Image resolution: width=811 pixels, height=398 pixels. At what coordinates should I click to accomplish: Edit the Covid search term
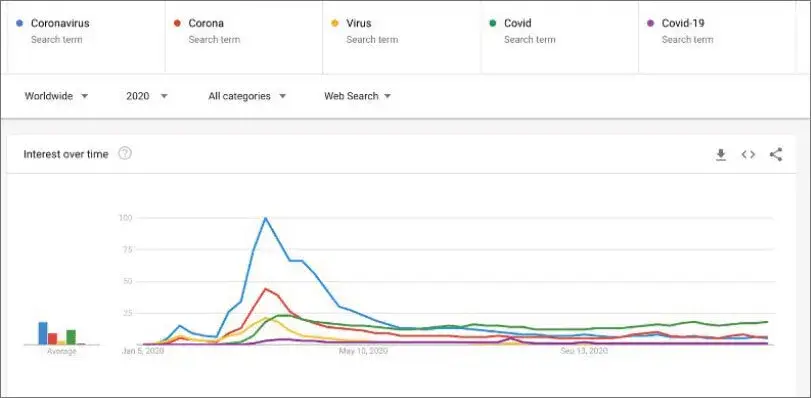(560, 37)
